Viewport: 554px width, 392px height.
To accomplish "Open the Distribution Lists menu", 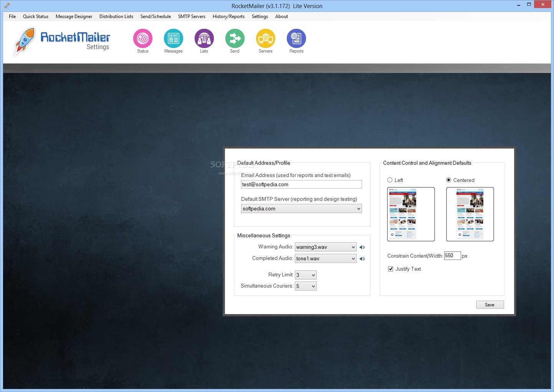I will coord(116,17).
